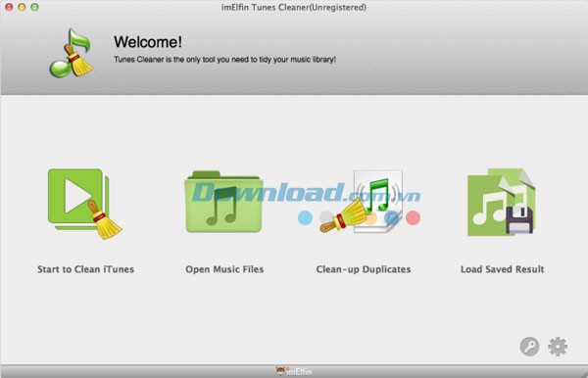Maximize the window with the green button
The image size is (588, 378).
(34, 7)
